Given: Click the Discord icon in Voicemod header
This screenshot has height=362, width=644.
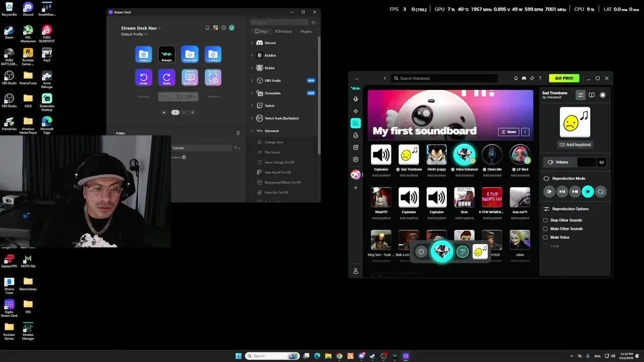Looking at the screenshot, I should 524,78.
